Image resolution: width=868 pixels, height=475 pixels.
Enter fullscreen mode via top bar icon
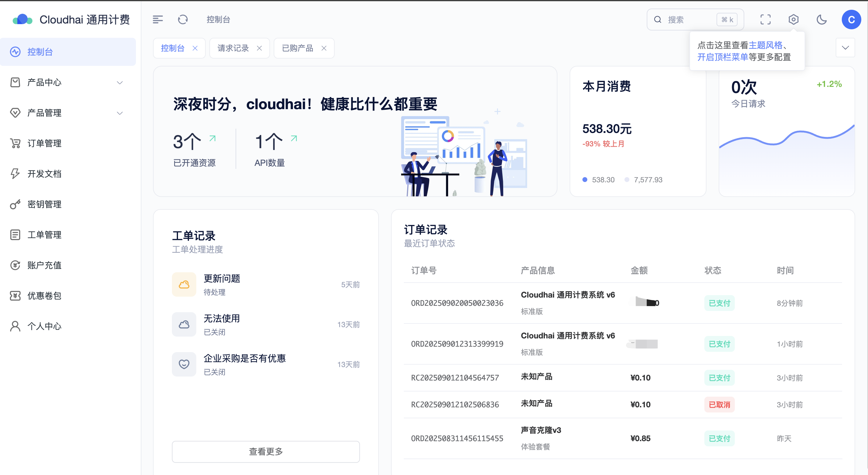765,20
